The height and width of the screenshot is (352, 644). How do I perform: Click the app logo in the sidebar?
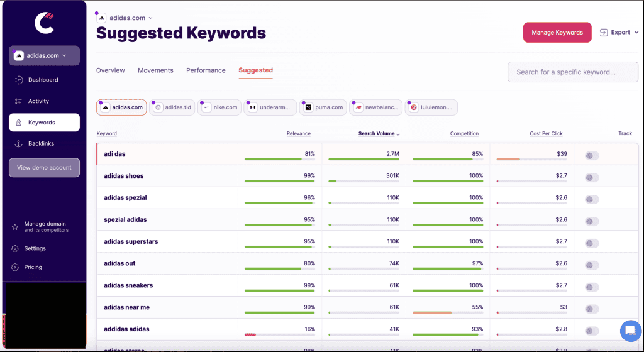[44, 23]
